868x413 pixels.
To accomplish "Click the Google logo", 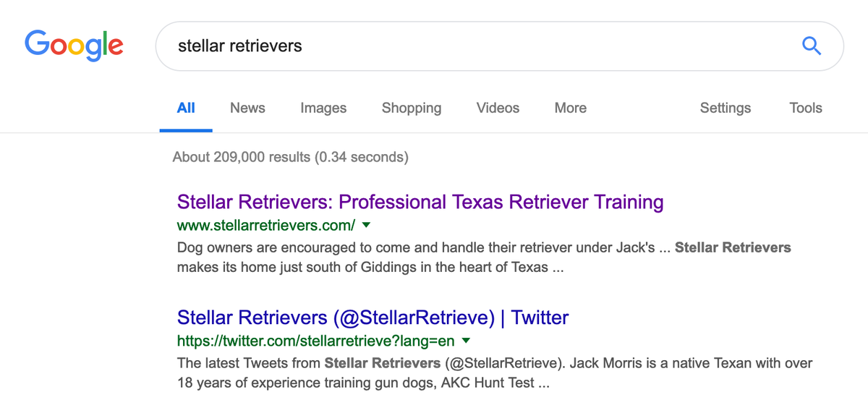I will click(x=74, y=46).
